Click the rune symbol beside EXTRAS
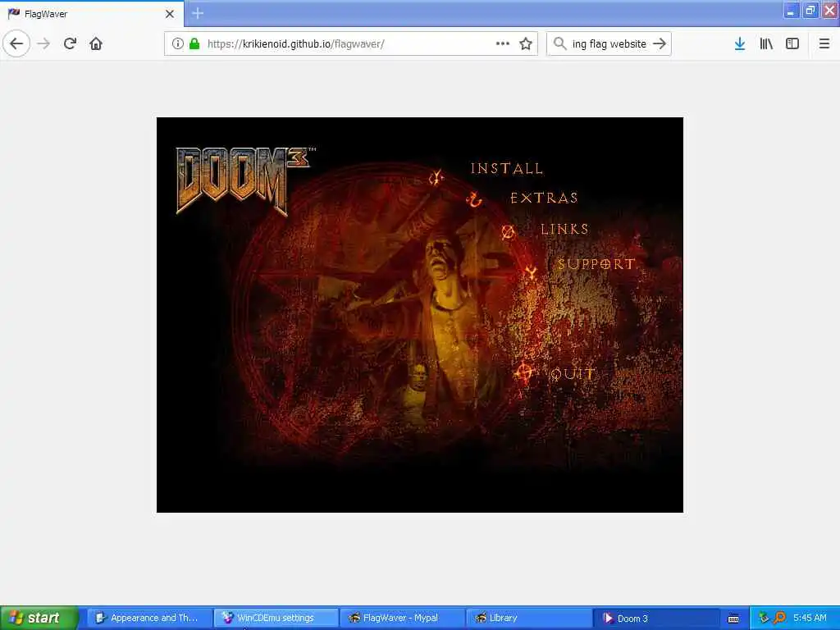840x630 pixels. (474, 200)
